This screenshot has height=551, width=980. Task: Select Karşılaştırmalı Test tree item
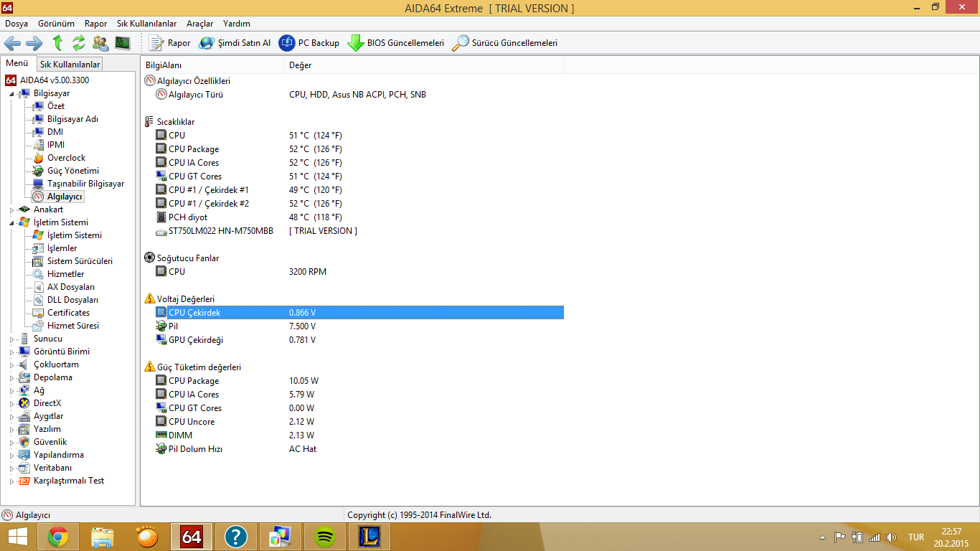[68, 481]
